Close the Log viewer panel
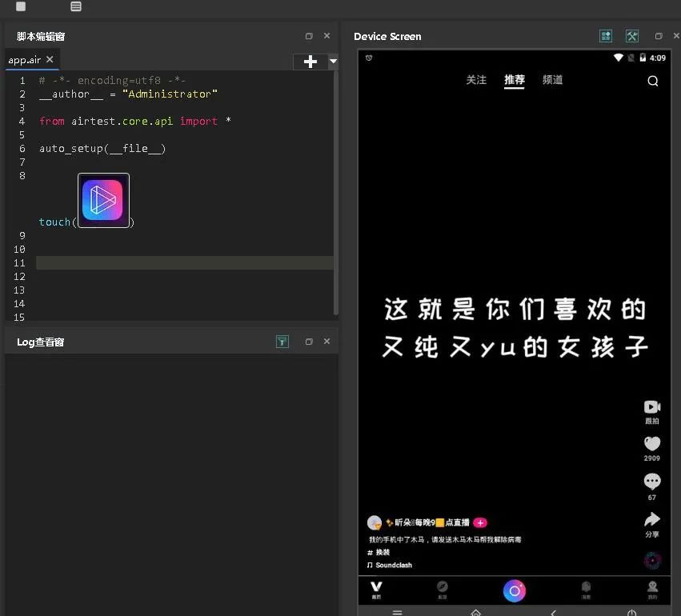Viewport: 681px width, 616px height. (x=327, y=342)
